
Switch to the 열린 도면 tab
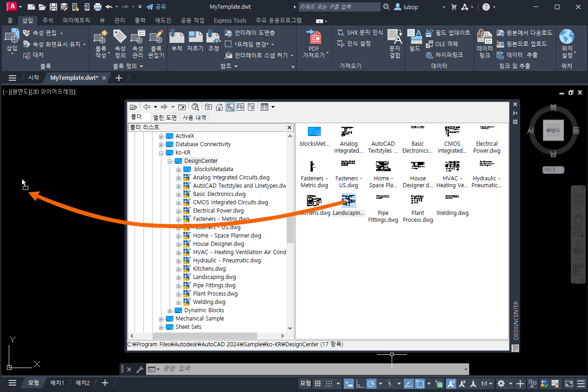tap(165, 118)
